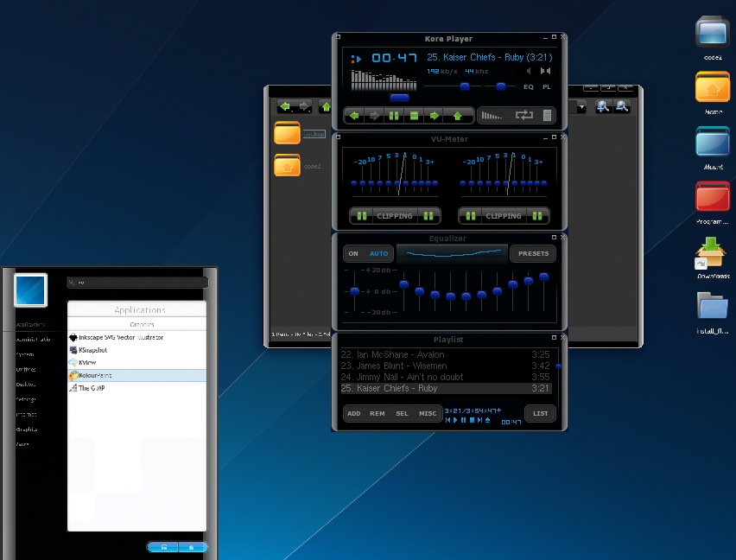Click mini pause button in Playlist window
The width and height of the screenshot is (736, 560).
(x=464, y=420)
